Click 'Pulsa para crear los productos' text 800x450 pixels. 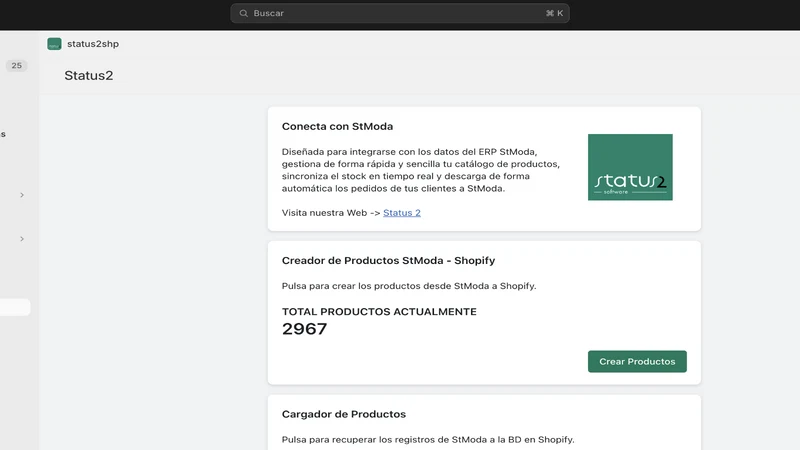(x=409, y=286)
